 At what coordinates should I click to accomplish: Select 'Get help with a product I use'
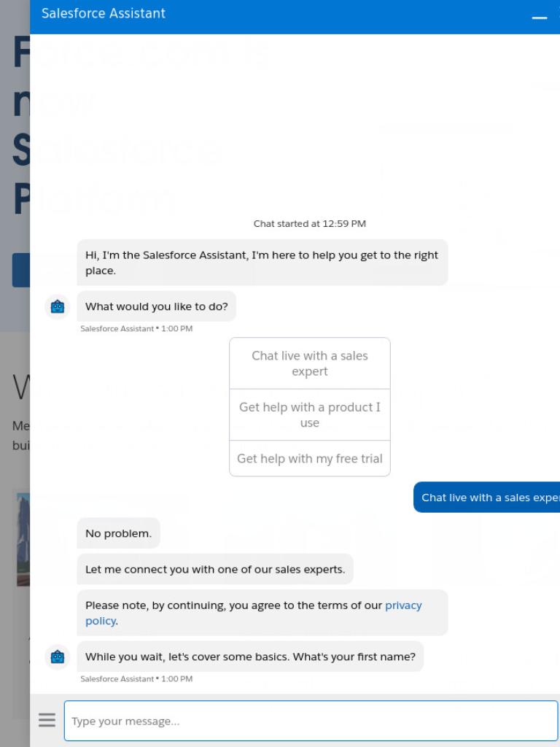click(309, 415)
